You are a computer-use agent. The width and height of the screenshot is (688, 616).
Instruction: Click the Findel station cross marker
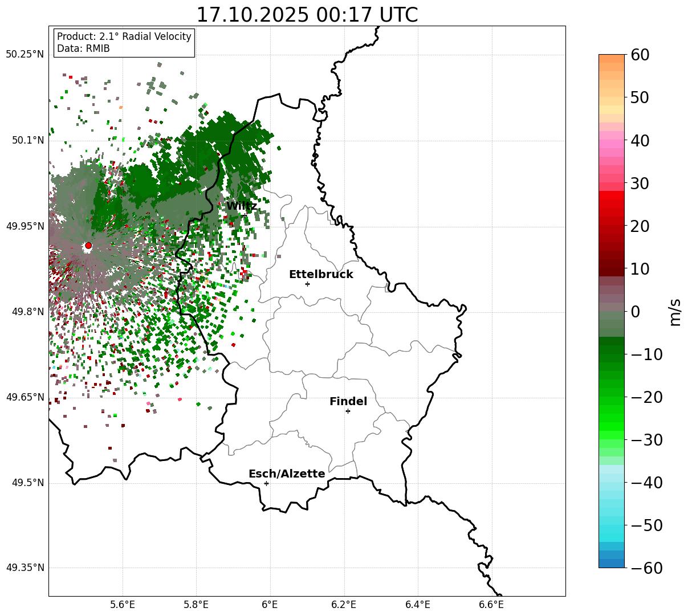point(348,411)
